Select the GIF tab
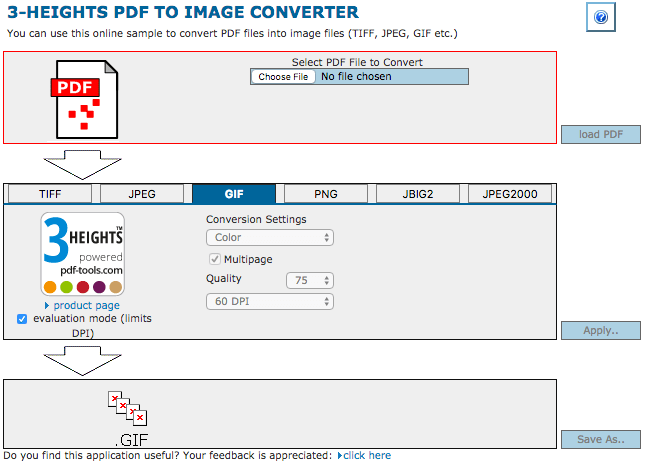648x464 pixels. point(234,194)
